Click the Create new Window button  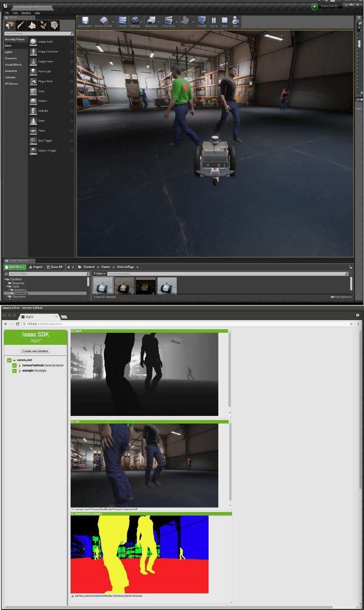[x=35, y=351]
